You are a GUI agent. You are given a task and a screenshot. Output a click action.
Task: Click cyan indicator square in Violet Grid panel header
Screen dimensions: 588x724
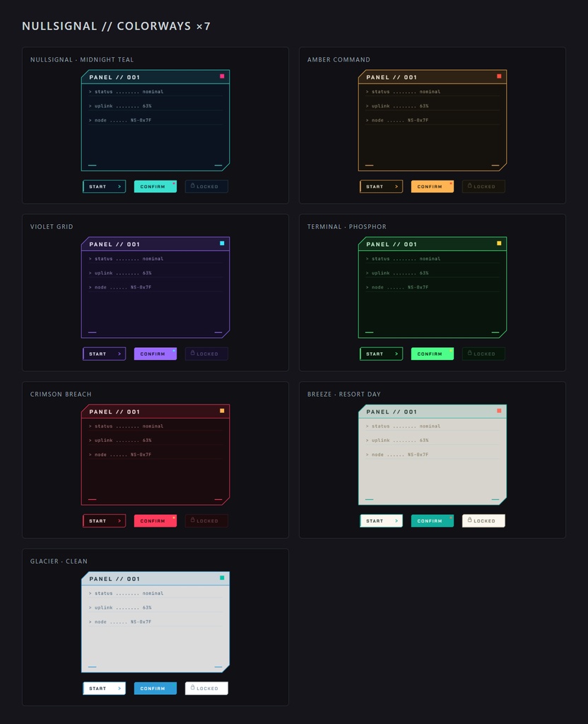(222, 243)
